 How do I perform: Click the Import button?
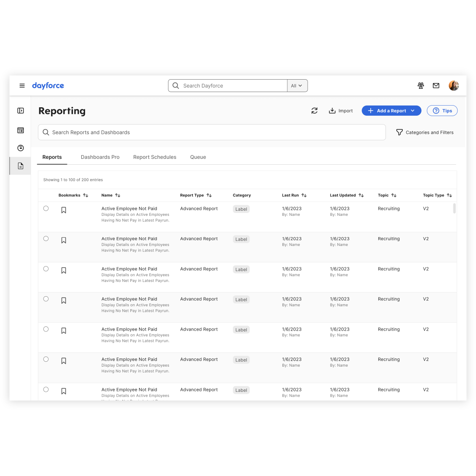point(341,111)
